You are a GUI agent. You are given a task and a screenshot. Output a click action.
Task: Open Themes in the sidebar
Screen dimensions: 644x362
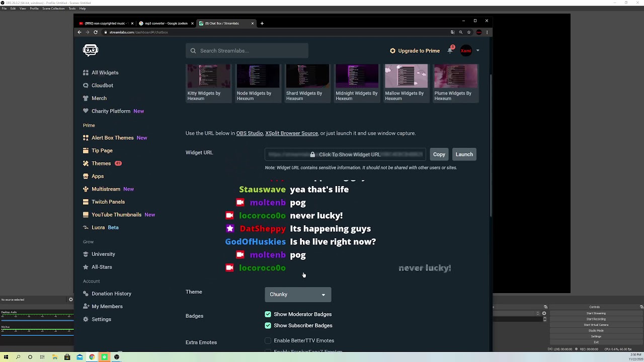click(102, 163)
